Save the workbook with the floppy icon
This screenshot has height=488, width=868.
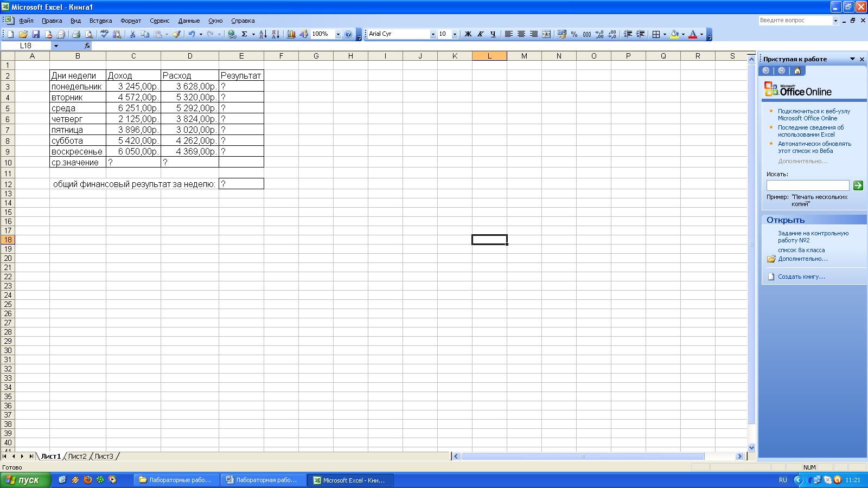tap(36, 34)
